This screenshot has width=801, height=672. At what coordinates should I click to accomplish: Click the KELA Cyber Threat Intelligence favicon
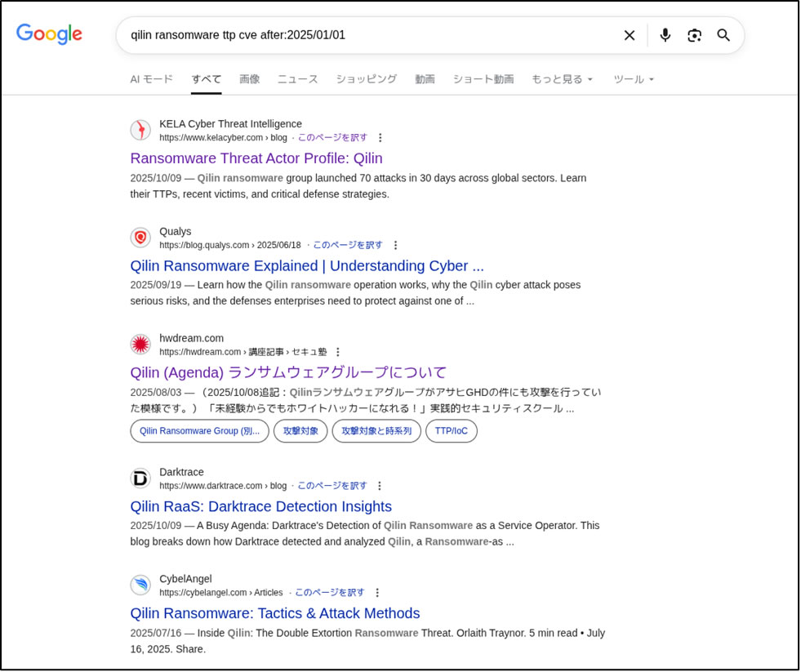coord(140,130)
